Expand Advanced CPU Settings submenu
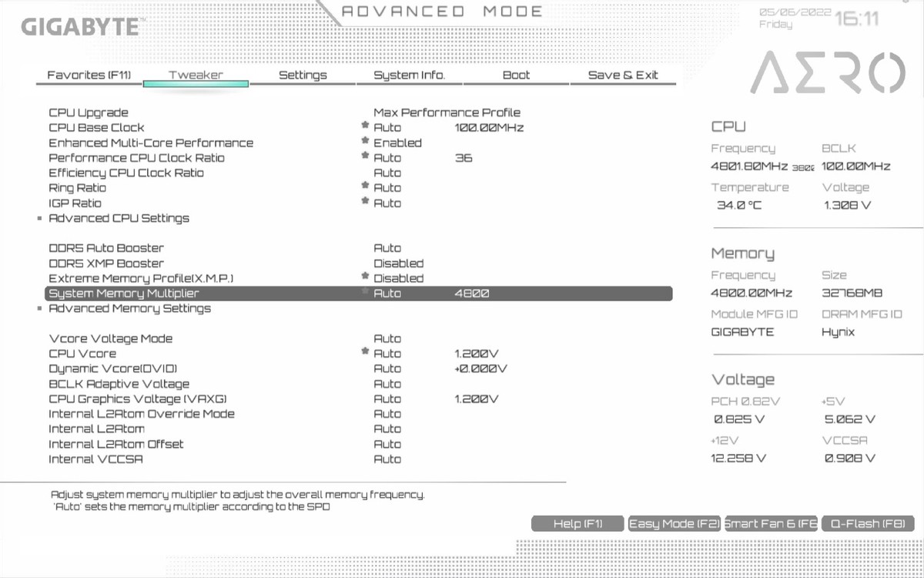Screen dimensions: 924x578 click(x=119, y=218)
